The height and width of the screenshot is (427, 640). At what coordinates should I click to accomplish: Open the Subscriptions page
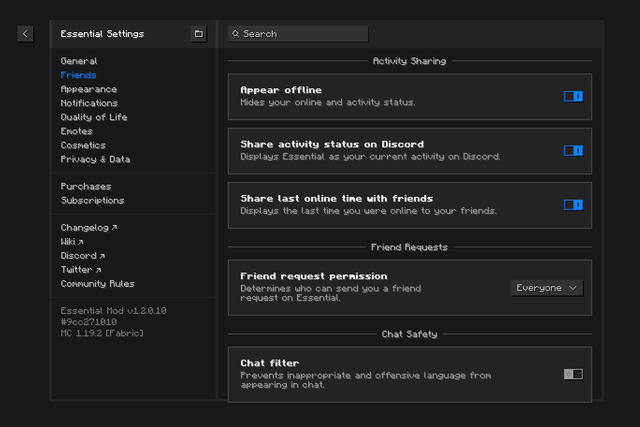[x=93, y=200]
